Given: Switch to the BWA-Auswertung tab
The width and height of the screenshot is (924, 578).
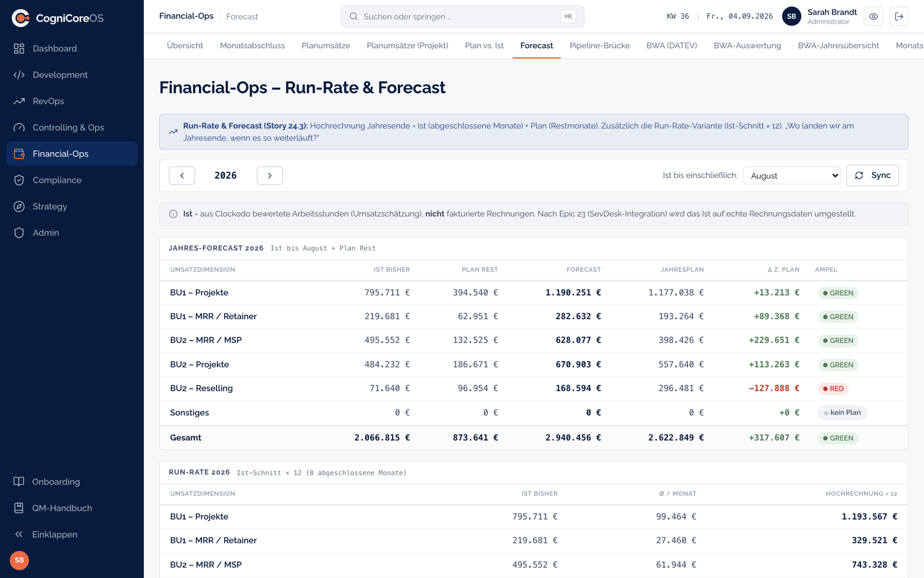Looking at the screenshot, I should coord(747,46).
